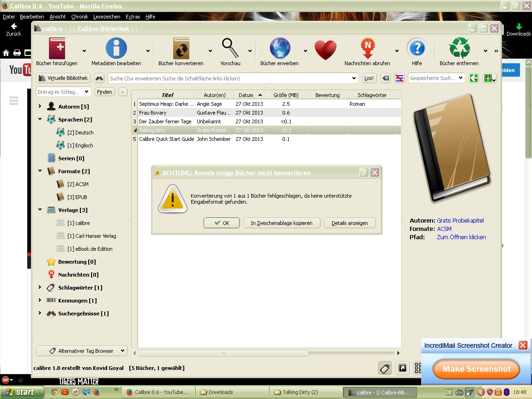Click Details anzeigen button
Image resolution: width=532 pixels, height=399 pixels.
pos(350,223)
